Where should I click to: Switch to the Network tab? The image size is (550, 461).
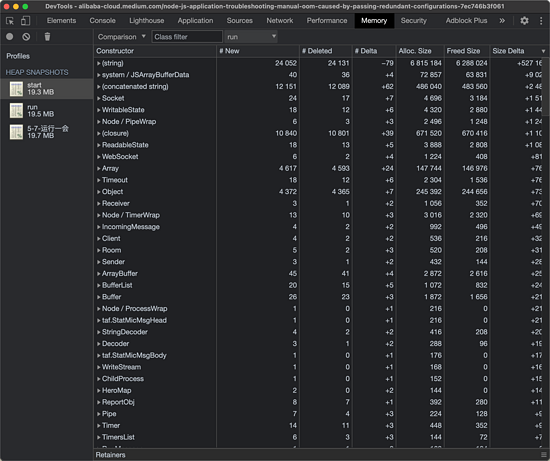(x=280, y=21)
